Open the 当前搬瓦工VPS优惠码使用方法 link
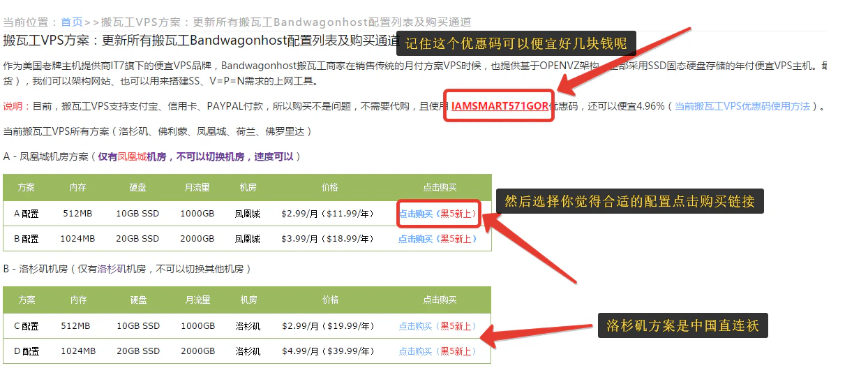Viewport: 868px width, 375px height. pos(742,106)
